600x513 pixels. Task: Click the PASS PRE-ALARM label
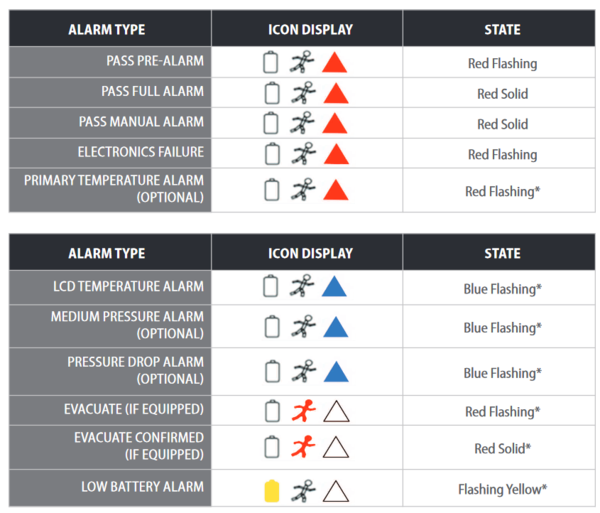click(x=154, y=62)
